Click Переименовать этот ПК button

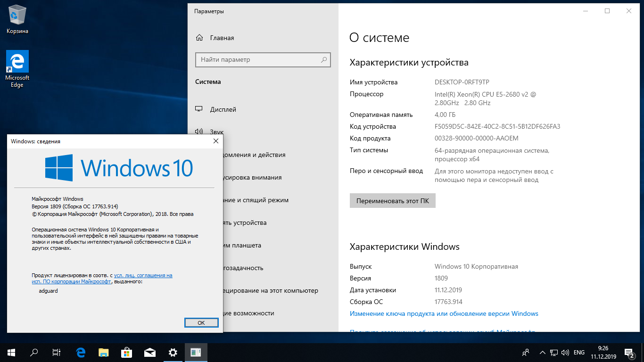(x=393, y=200)
